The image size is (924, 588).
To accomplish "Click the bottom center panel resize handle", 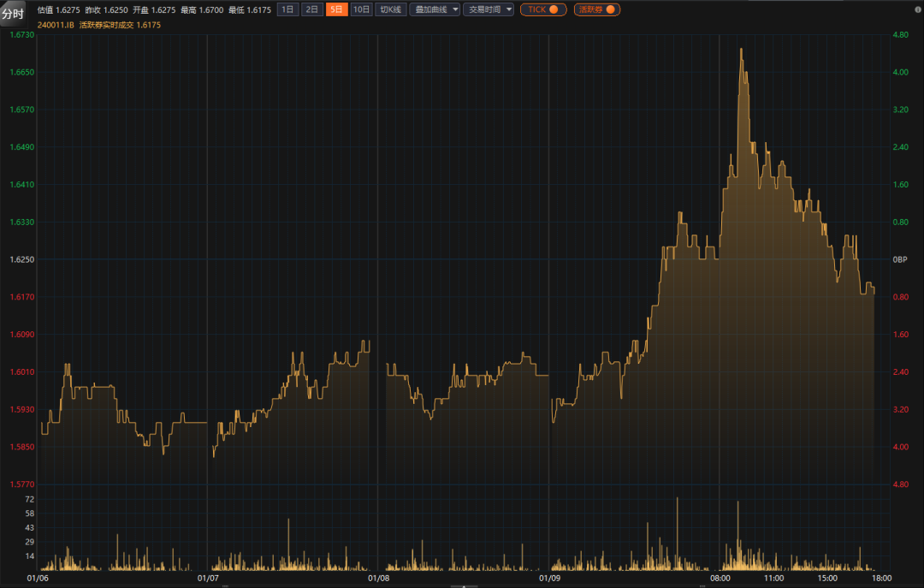I will (x=463, y=586).
